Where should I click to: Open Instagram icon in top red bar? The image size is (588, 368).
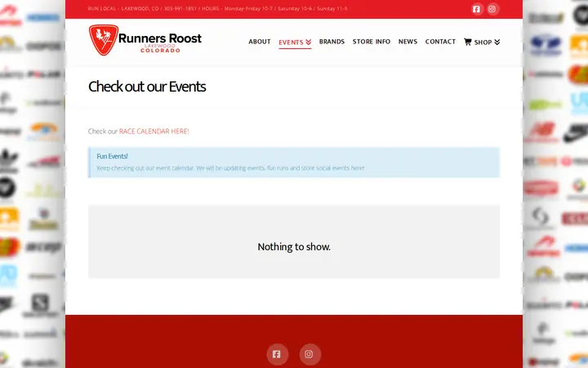tap(492, 9)
